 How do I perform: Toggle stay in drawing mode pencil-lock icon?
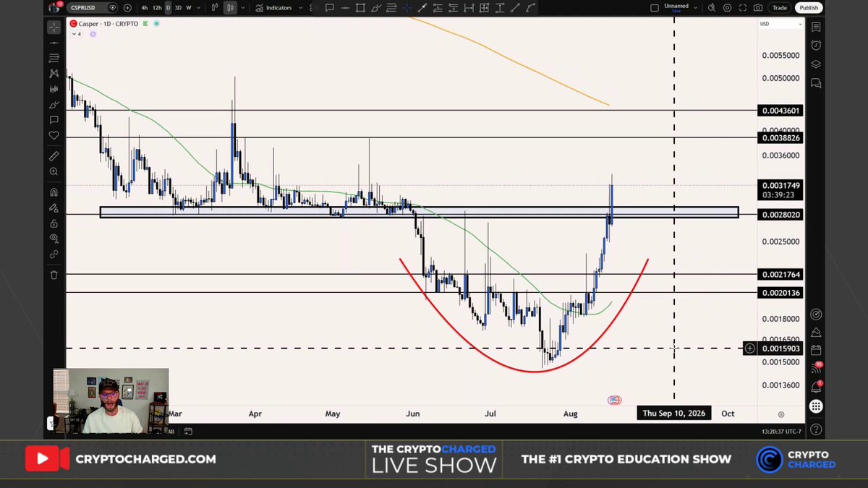[54, 207]
